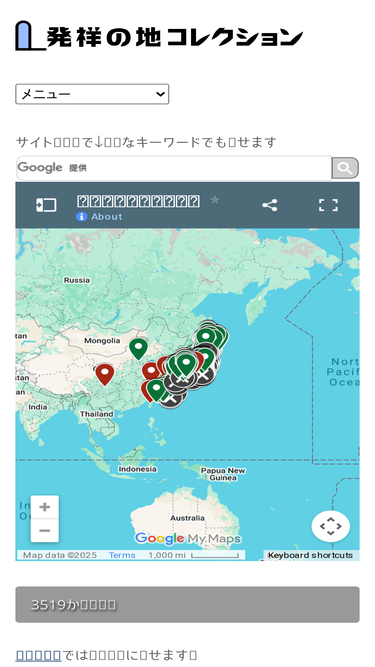Viewport: 375px width, 667px height.
Task: Open the メニュー dropdown
Action: click(x=92, y=94)
